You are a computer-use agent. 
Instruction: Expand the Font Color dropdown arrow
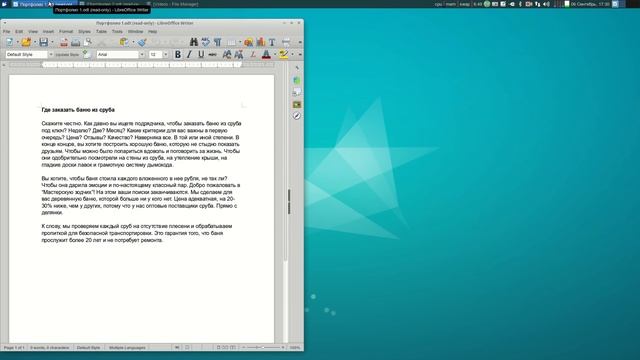point(275,54)
